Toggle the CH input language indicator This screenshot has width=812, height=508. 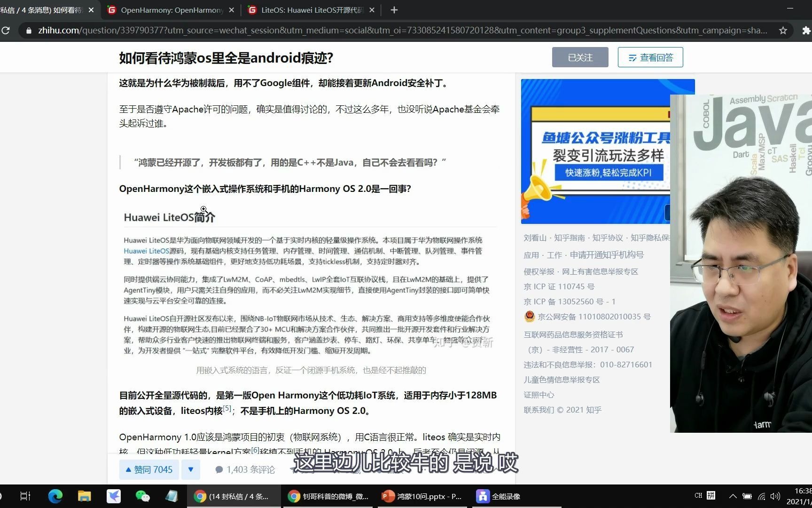click(698, 496)
